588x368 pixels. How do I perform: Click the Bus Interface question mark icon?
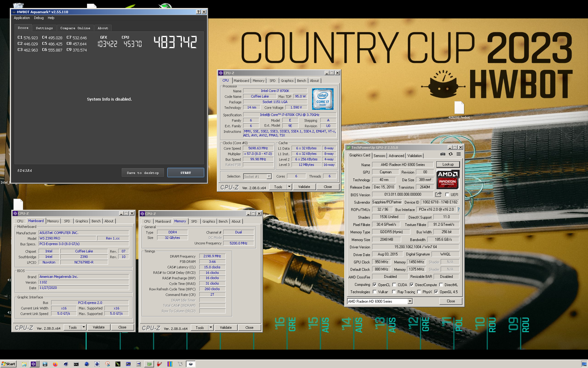pyautogui.click(x=458, y=209)
